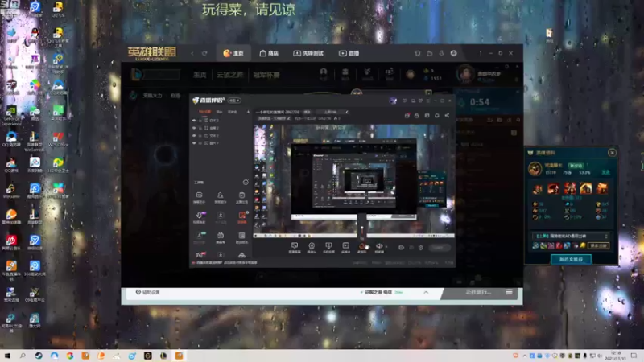Image resolution: width=644 pixels, height=362 pixels.
Task: Switch to the 商店 store tab
Action: (269, 53)
